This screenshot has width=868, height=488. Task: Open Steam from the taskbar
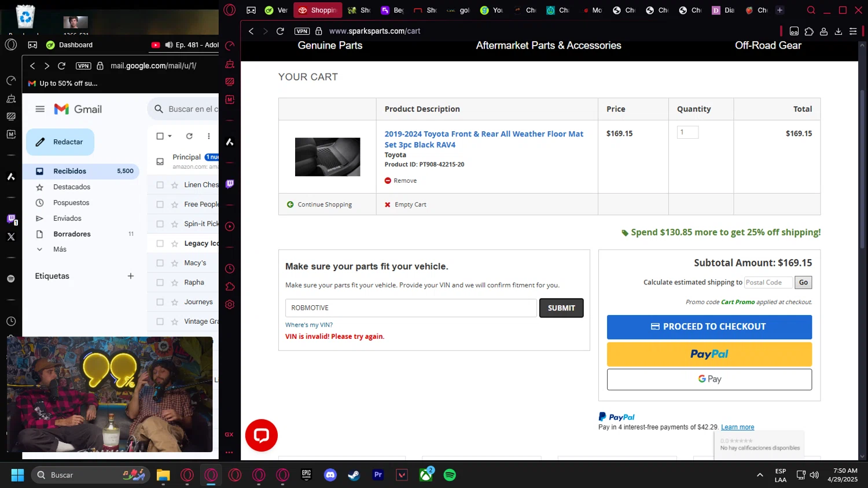[354, 475]
